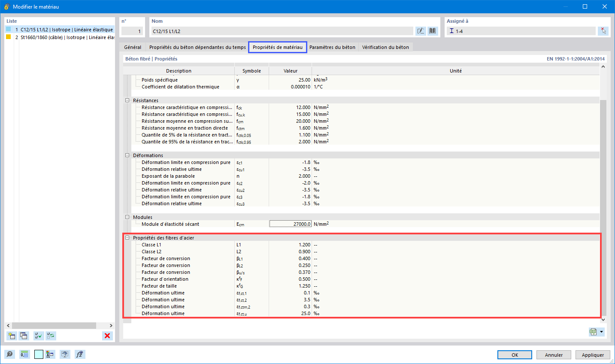
Task: Click the Ecm secant modulus value field
Action: pyautogui.click(x=290, y=224)
